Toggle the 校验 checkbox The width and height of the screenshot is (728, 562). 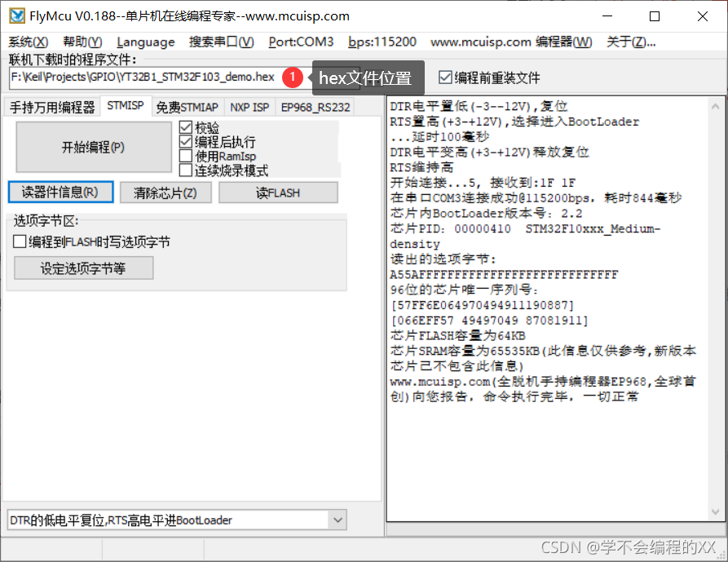coord(186,127)
